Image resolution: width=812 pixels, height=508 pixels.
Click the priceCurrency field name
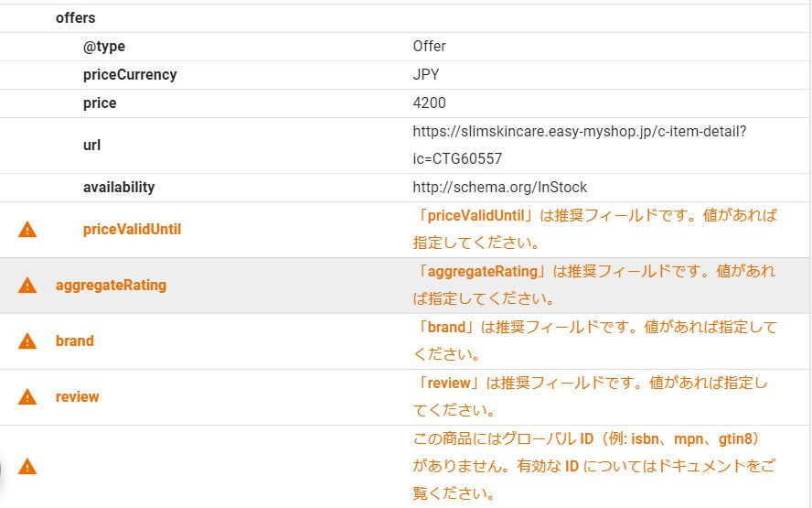point(130,74)
